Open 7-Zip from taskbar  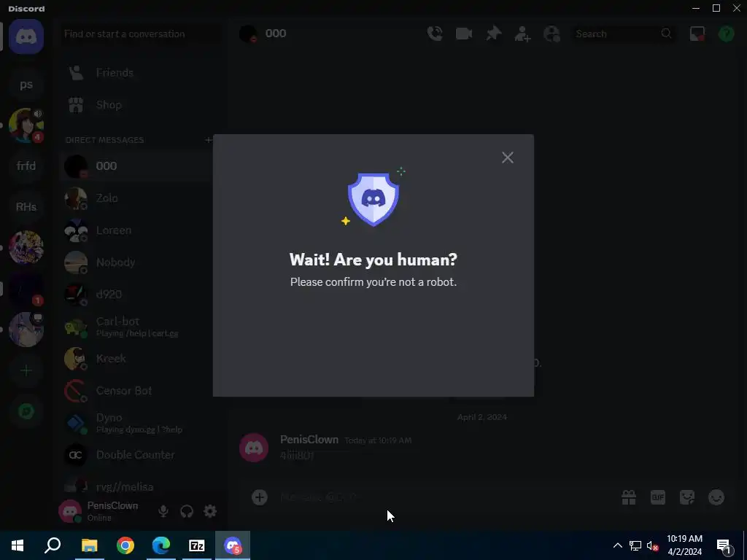[x=197, y=545]
